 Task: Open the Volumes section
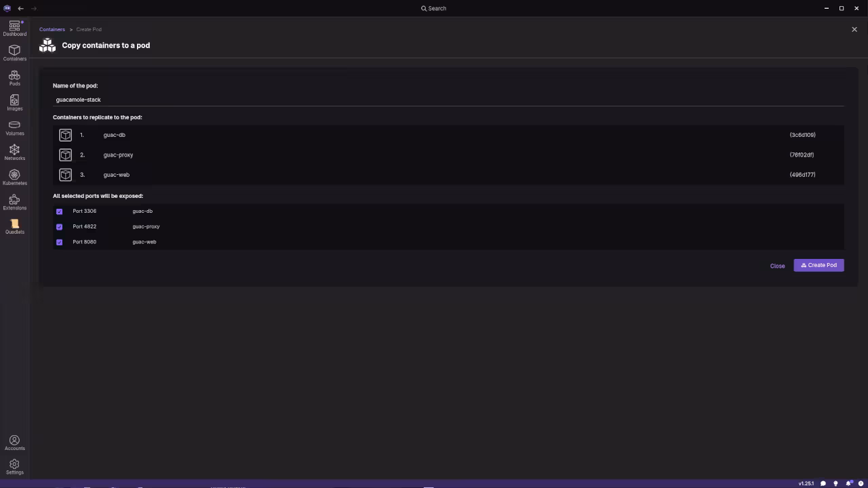14,128
